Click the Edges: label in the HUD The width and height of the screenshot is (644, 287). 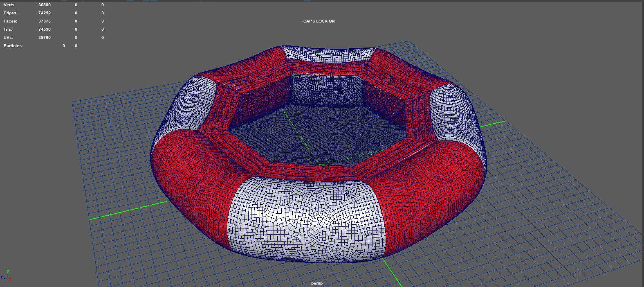pos(11,13)
